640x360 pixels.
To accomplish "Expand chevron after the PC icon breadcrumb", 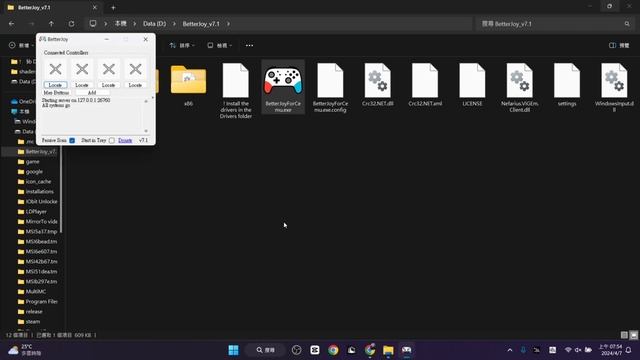I will point(106,24).
